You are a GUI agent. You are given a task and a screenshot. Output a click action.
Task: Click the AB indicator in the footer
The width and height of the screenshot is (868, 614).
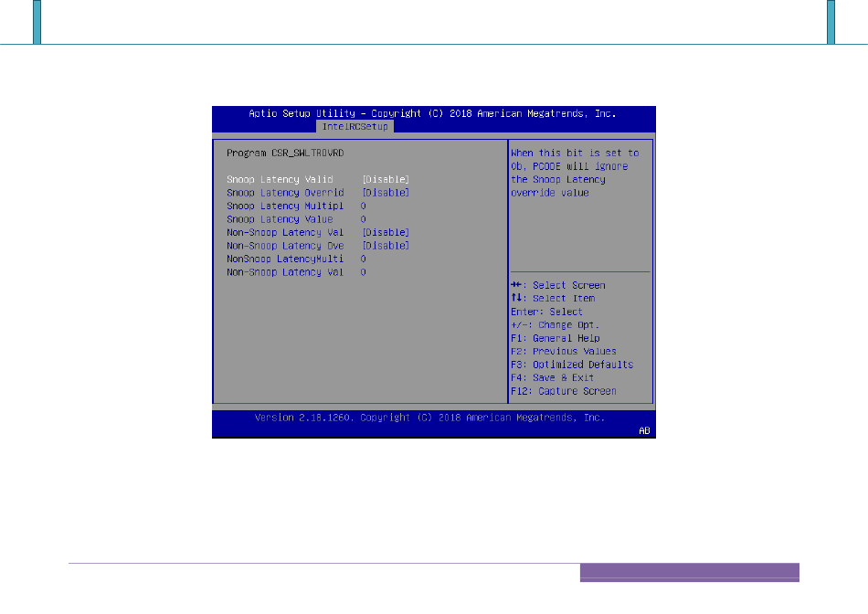[x=644, y=430]
